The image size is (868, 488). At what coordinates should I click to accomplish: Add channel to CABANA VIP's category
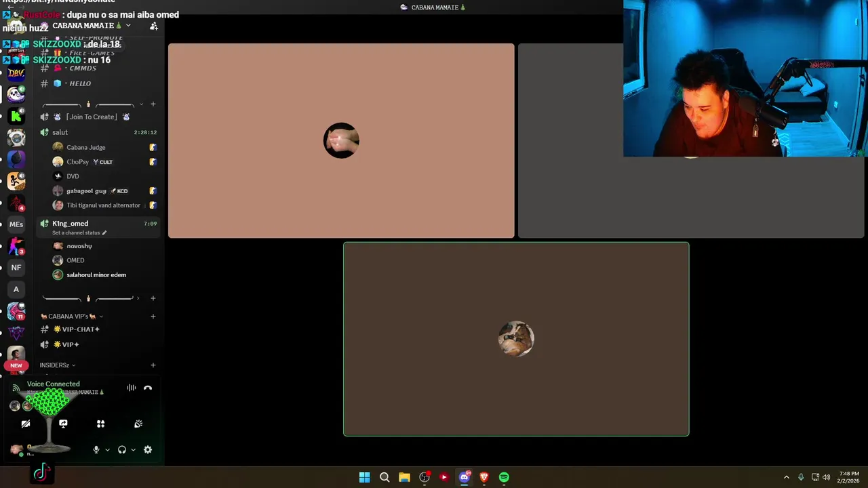pos(153,317)
